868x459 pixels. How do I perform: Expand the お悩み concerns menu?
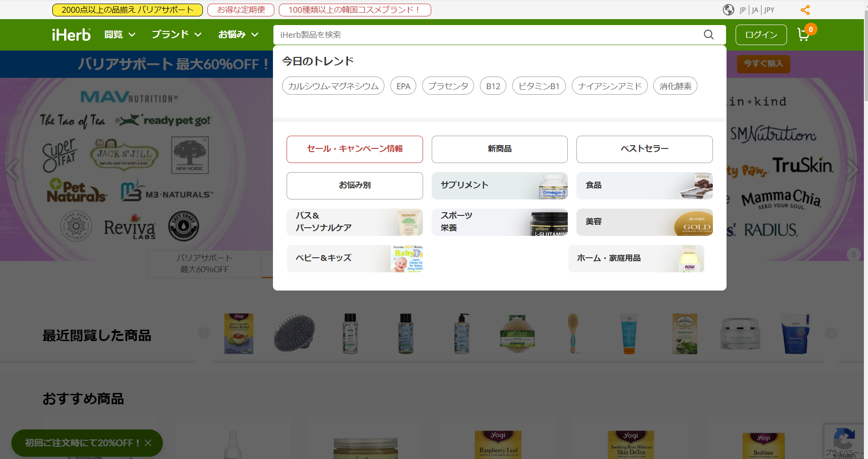click(238, 35)
